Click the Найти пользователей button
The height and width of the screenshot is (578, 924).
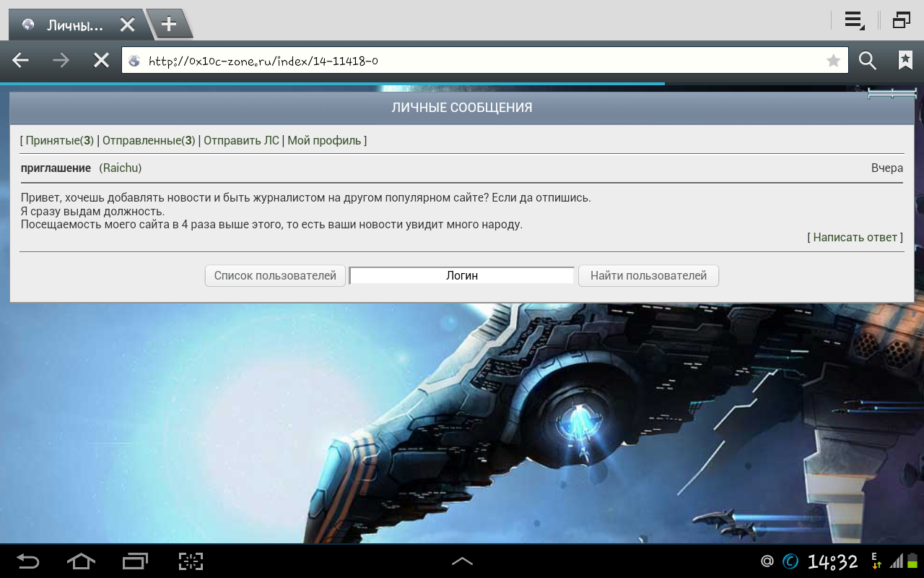click(x=648, y=275)
